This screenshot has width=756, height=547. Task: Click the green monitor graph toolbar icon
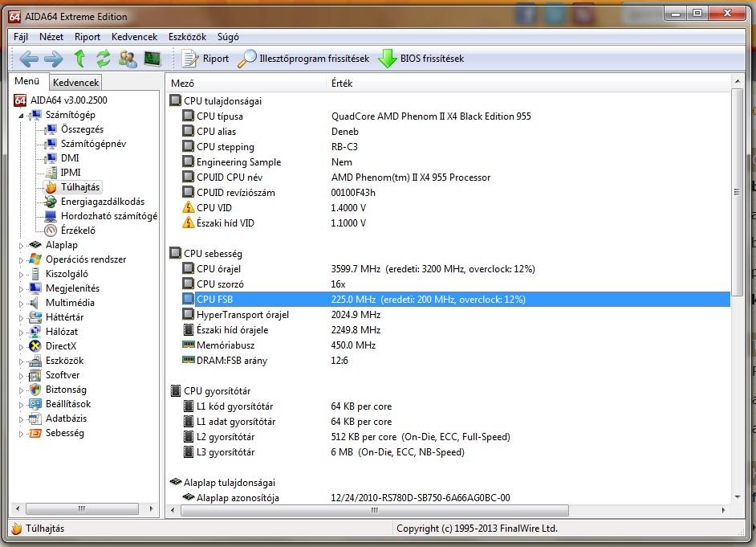152,59
